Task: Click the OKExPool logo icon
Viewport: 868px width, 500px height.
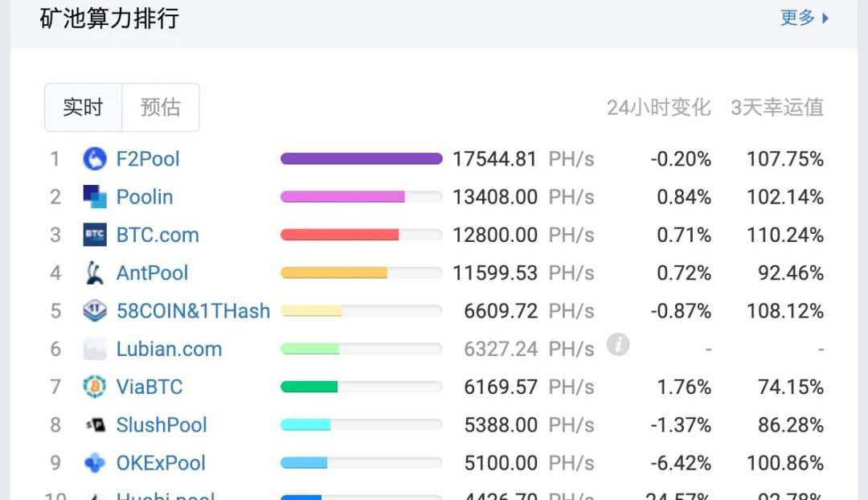Action: tap(95, 463)
